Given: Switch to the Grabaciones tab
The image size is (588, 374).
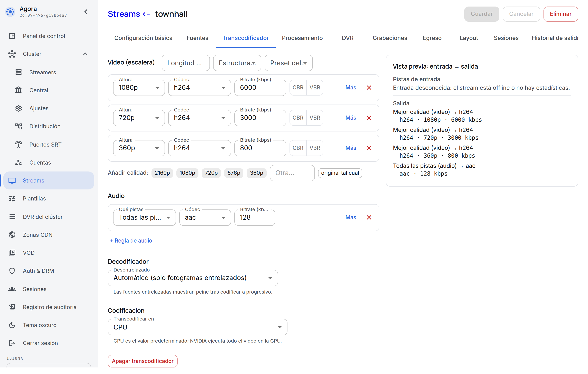Looking at the screenshot, I should pyautogui.click(x=390, y=38).
